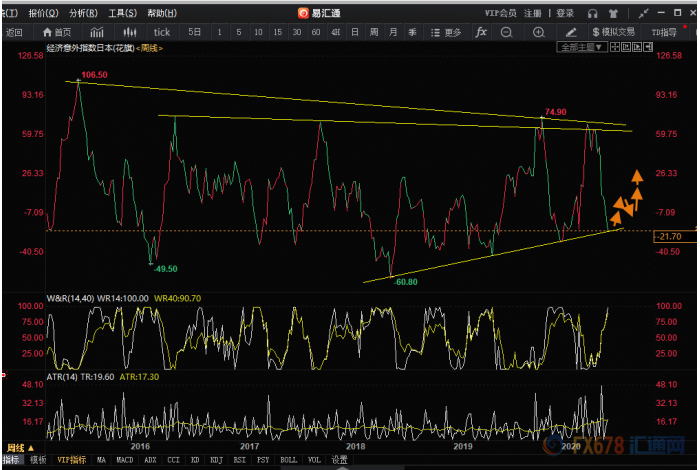This screenshot has width=700, height=470.
Task: Expand the 更多 periods list
Action: point(447,32)
